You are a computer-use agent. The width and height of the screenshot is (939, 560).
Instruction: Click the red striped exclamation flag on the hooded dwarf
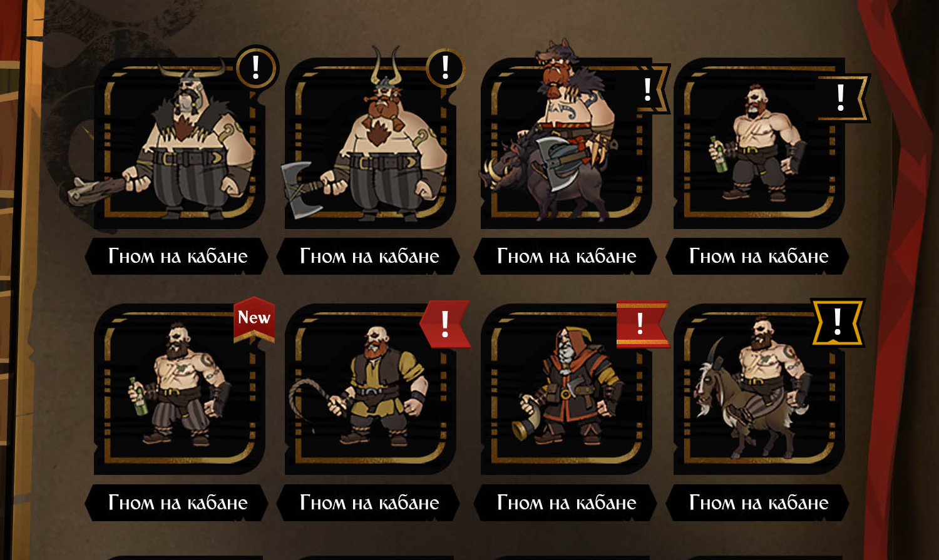coord(643,324)
